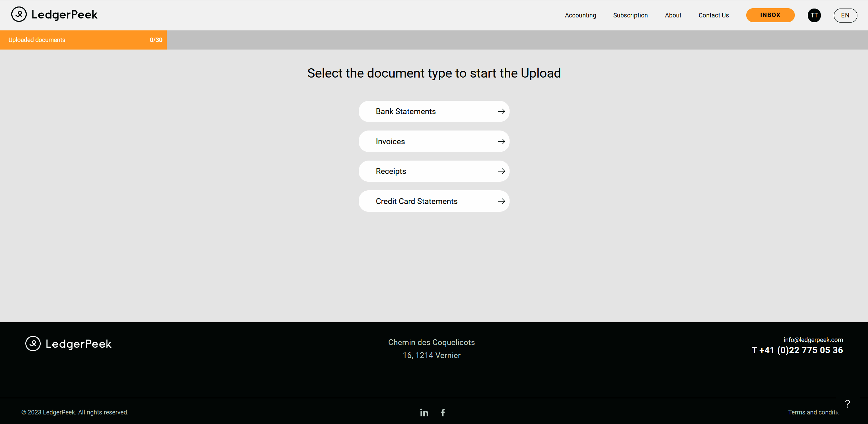The height and width of the screenshot is (424, 868).
Task: Open the INBOX
Action: (770, 15)
